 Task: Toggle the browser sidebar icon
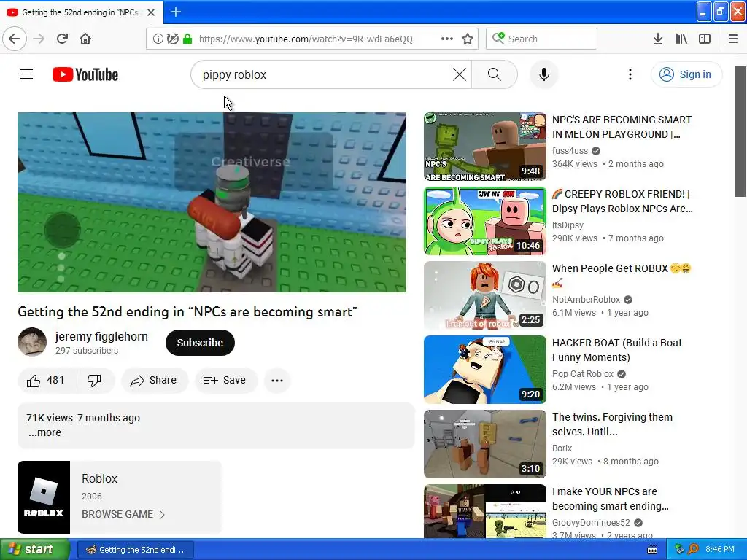pos(705,39)
